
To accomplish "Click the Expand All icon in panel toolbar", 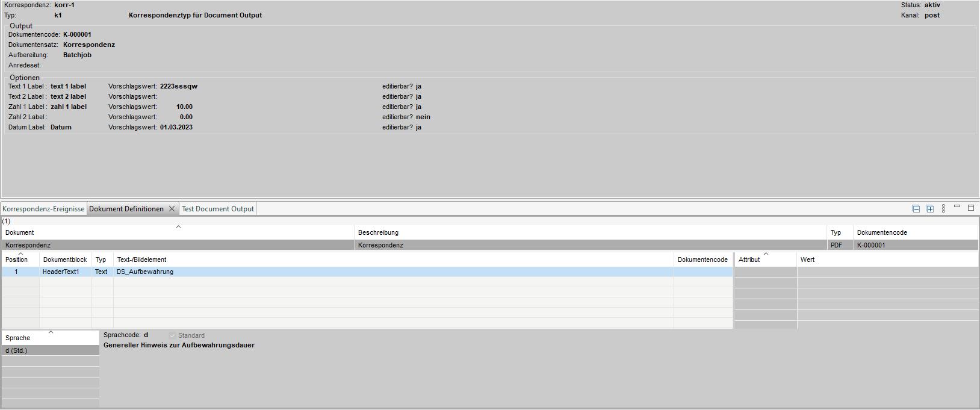I will (x=929, y=209).
